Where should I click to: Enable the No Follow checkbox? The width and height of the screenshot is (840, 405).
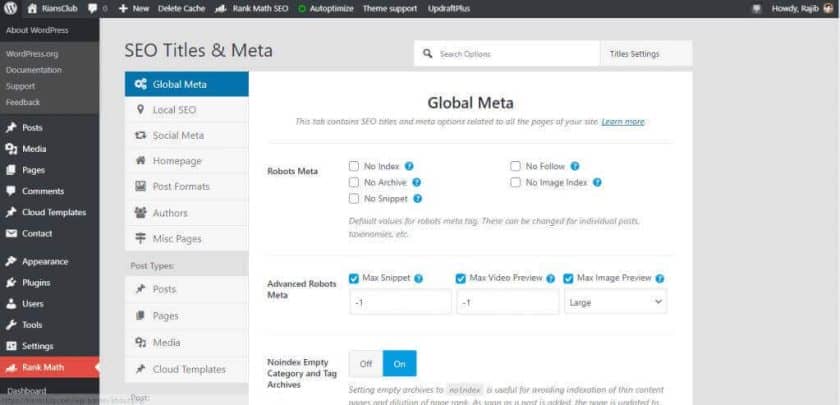(515, 166)
